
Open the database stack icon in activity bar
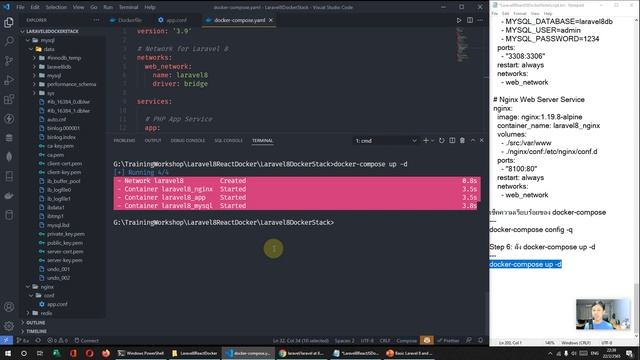click(x=9, y=138)
